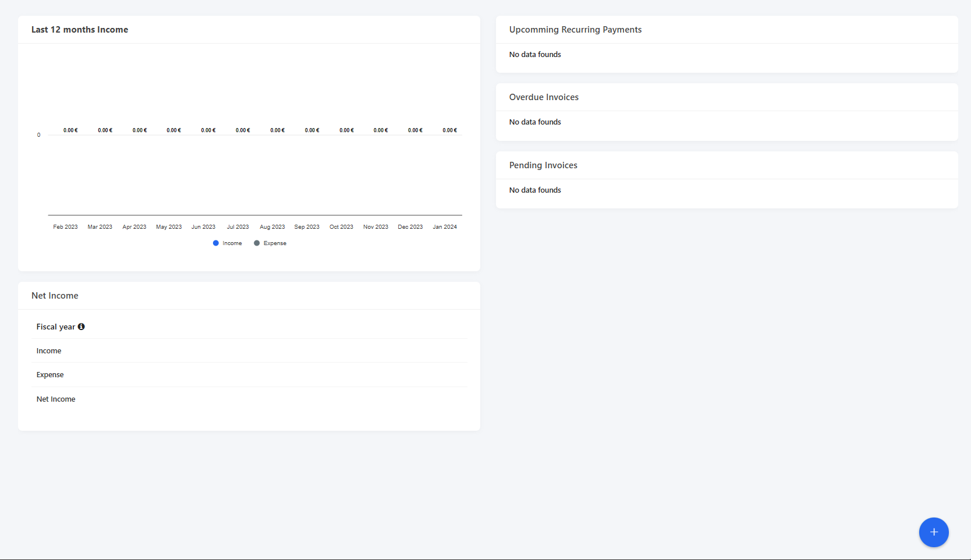971x560 pixels.
Task: Click the Dec 2023 axis label
Action: click(410, 227)
